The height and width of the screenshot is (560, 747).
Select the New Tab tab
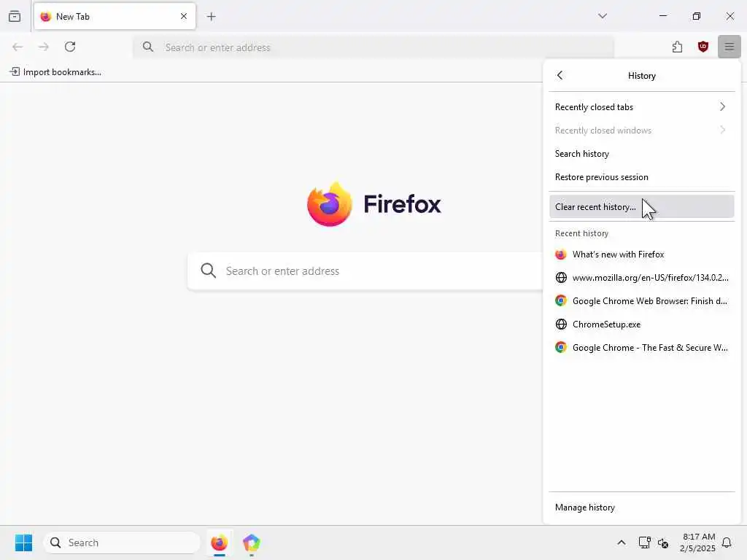pos(115,16)
